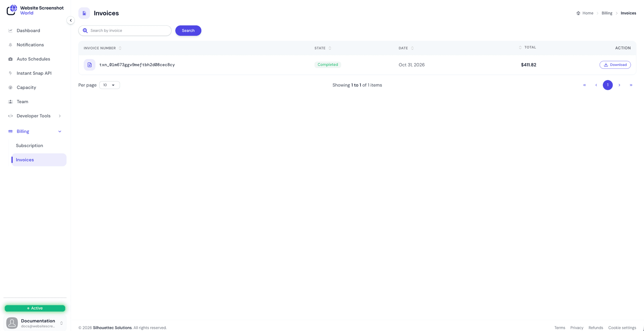Go to next page
Image resolution: width=644 pixels, height=331 pixels.
(619, 85)
